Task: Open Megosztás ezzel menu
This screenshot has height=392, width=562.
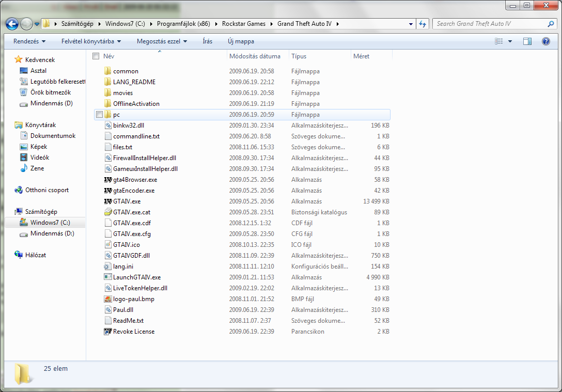Action: point(162,41)
